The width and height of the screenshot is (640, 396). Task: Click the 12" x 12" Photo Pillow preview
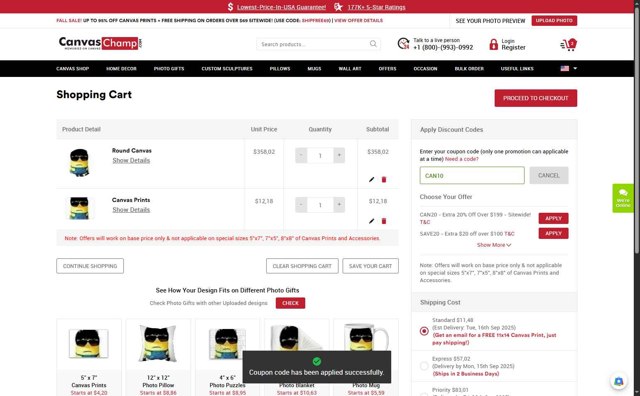click(x=158, y=343)
